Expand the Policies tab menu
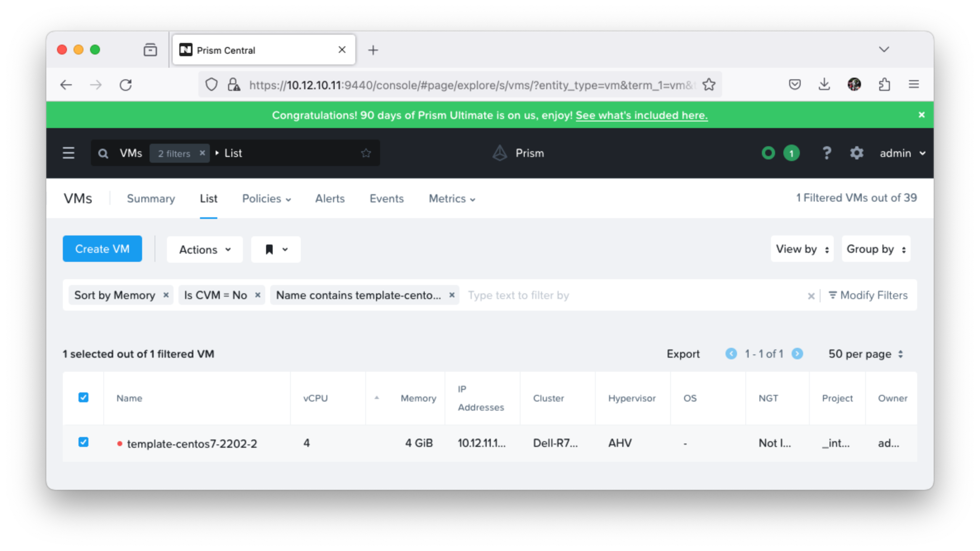The image size is (980, 551). click(266, 199)
